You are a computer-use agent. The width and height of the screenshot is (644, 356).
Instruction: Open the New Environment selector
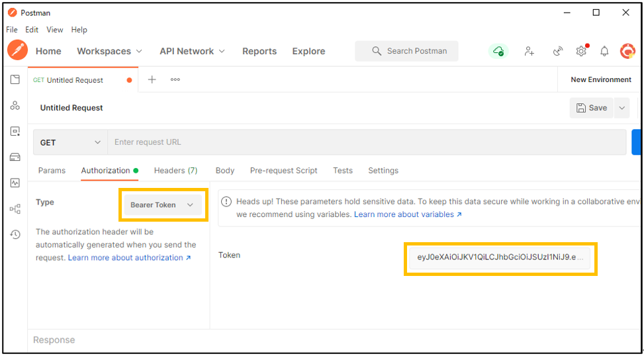pyautogui.click(x=601, y=79)
